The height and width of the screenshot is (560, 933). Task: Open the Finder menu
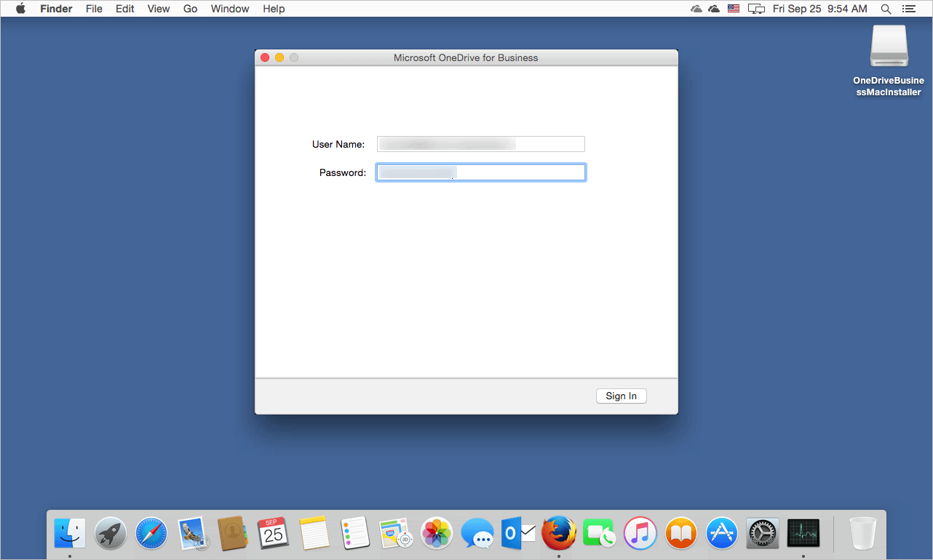tap(56, 9)
